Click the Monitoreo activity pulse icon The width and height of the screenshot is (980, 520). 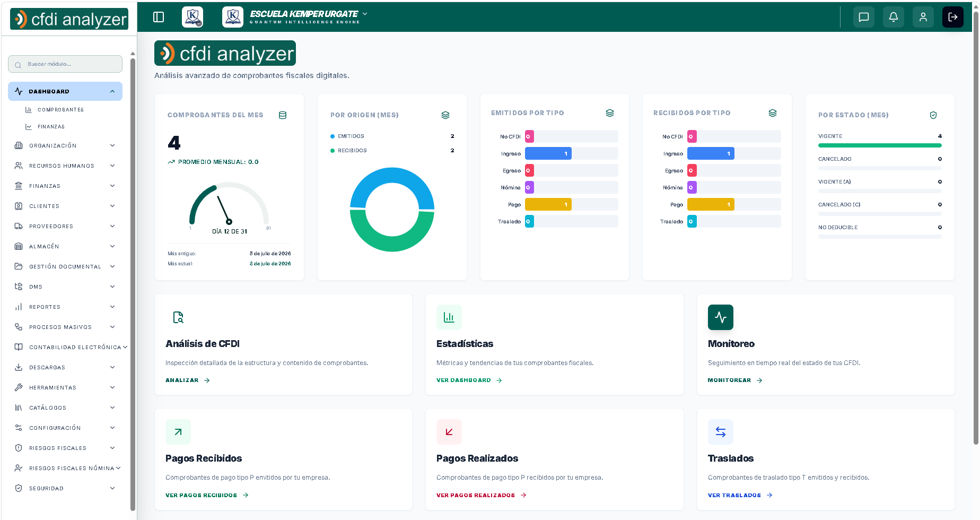coord(721,317)
